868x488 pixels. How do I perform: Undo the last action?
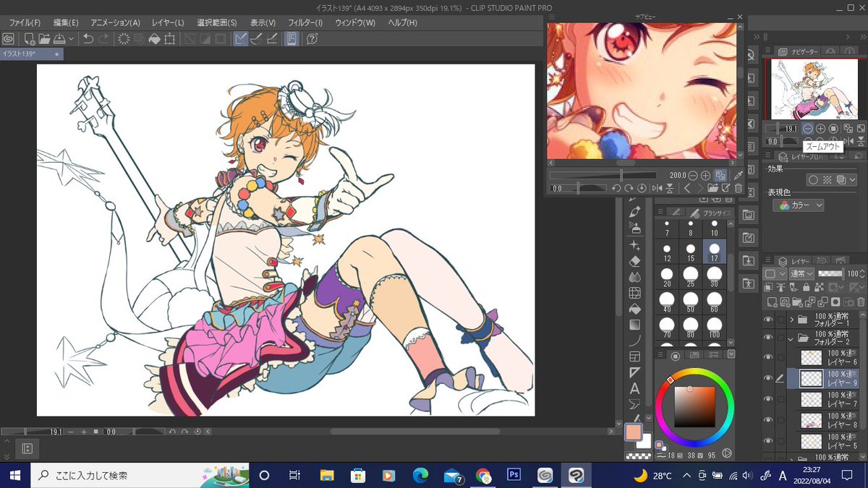pos(88,39)
